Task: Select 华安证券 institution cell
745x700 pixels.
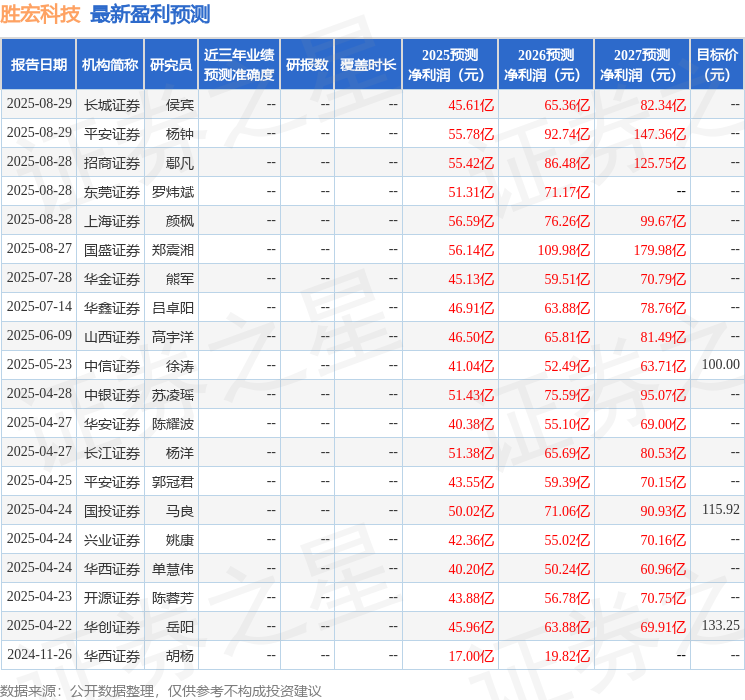Action: [112, 424]
